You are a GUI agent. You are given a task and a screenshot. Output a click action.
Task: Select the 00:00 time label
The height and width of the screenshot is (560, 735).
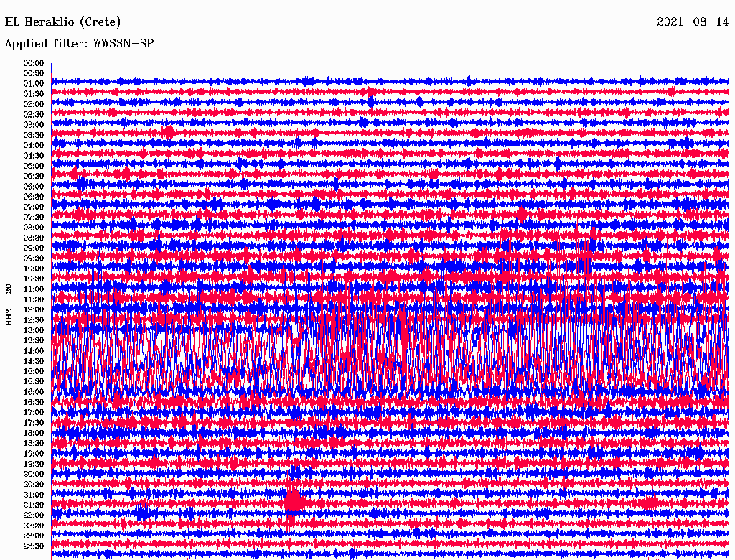coord(34,63)
